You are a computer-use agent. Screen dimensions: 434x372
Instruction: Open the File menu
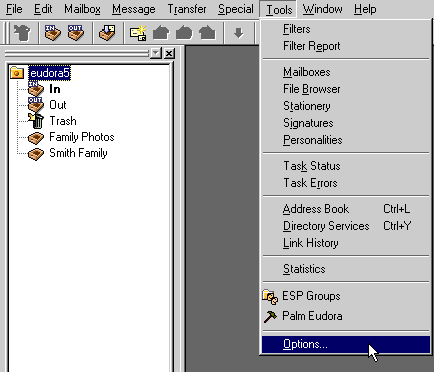14,9
